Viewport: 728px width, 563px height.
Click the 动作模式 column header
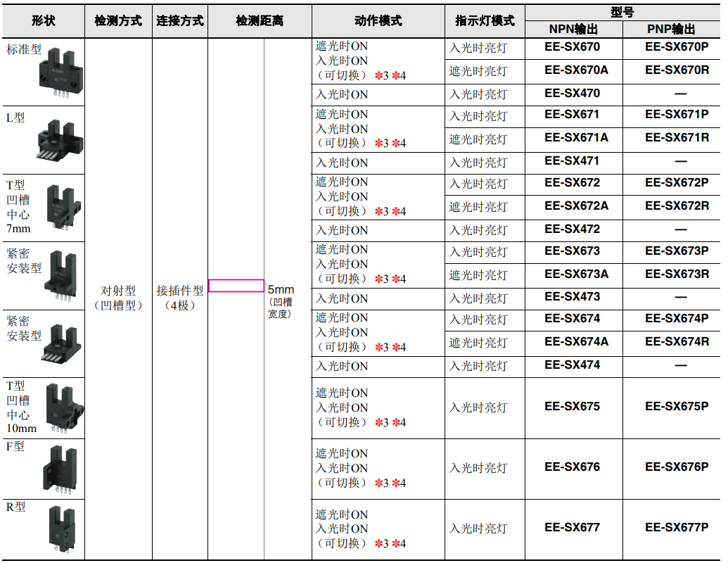click(378, 20)
